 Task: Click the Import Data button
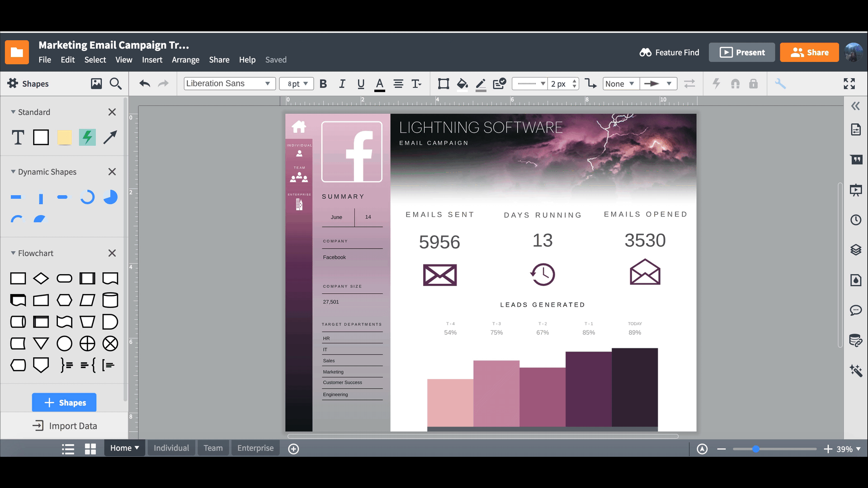(x=65, y=425)
